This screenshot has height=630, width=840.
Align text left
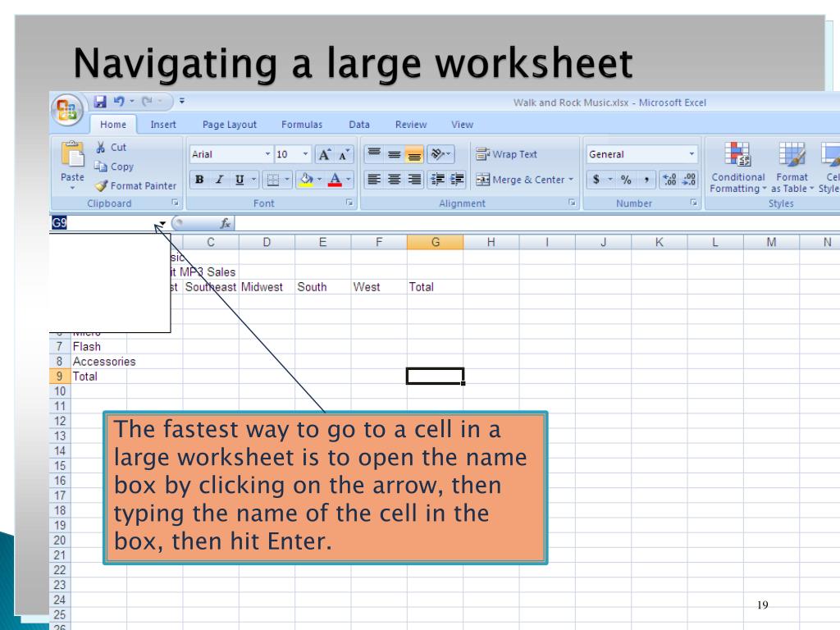374,180
